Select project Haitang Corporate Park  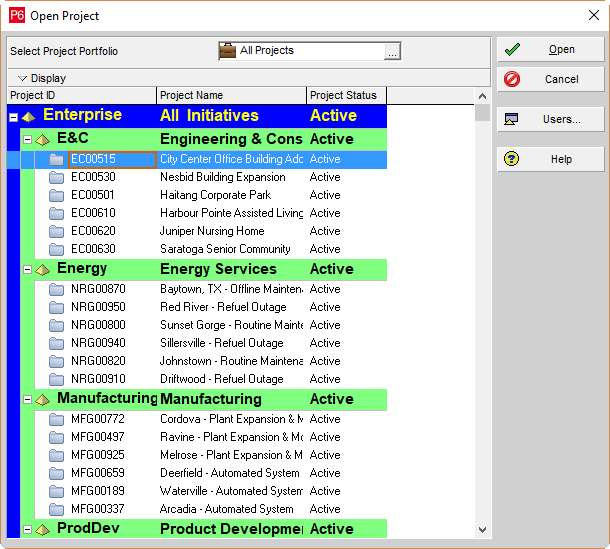216,195
